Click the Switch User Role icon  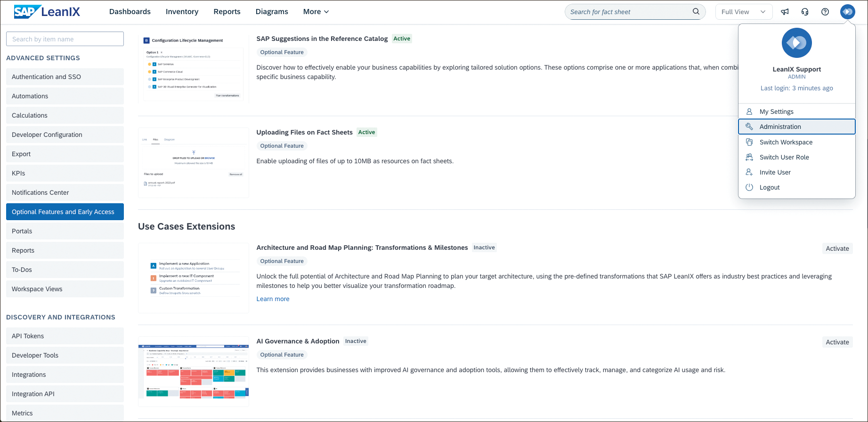[749, 157]
